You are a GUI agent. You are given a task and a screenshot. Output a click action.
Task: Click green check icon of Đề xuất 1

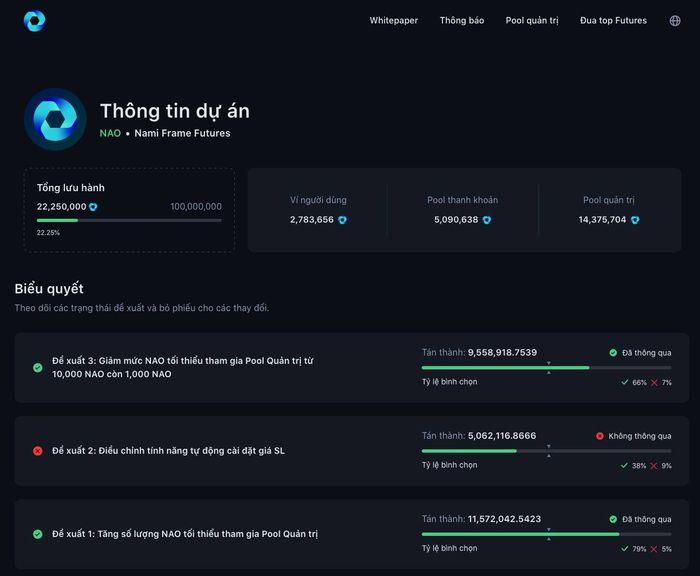coord(38,534)
